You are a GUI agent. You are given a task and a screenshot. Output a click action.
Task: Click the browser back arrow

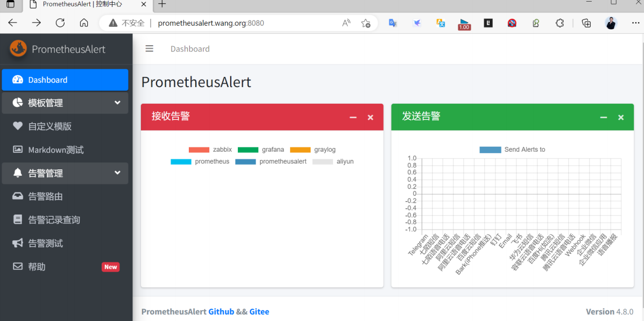click(13, 23)
